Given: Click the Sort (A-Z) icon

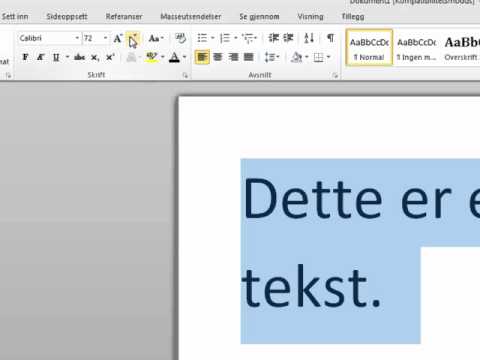Looking at the screenshot, I should coord(309,38).
